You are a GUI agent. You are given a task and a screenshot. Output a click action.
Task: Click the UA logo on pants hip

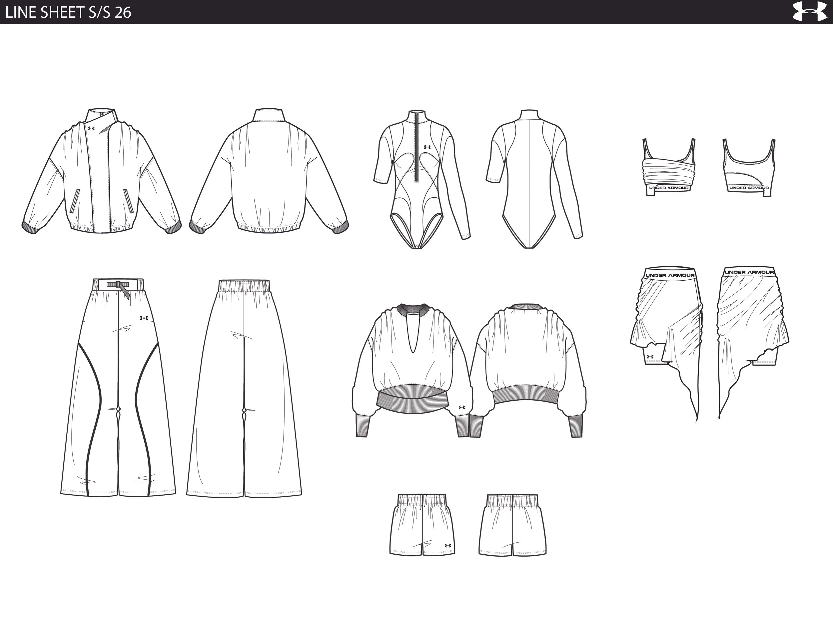(144, 318)
